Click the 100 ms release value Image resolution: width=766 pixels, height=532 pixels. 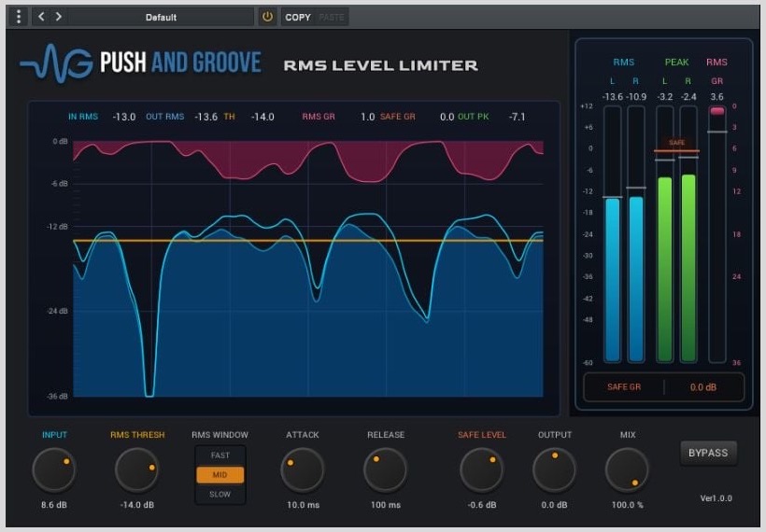click(x=386, y=505)
